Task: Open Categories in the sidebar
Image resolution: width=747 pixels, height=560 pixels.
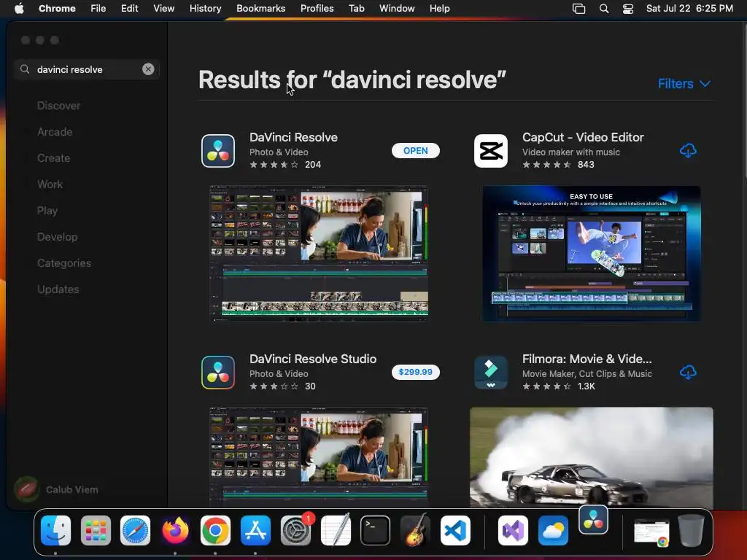Action: click(64, 262)
